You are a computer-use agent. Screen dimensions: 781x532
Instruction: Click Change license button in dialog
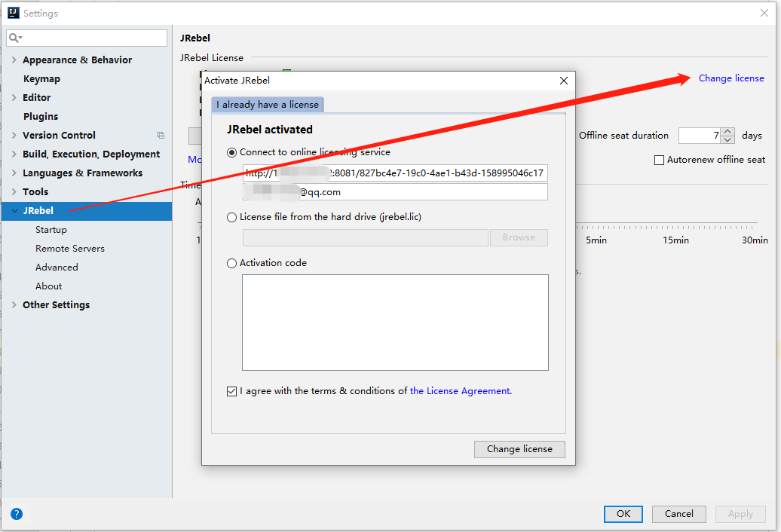click(519, 449)
